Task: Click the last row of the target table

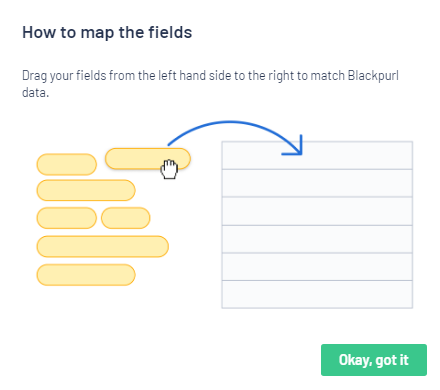Action: (317, 294)
